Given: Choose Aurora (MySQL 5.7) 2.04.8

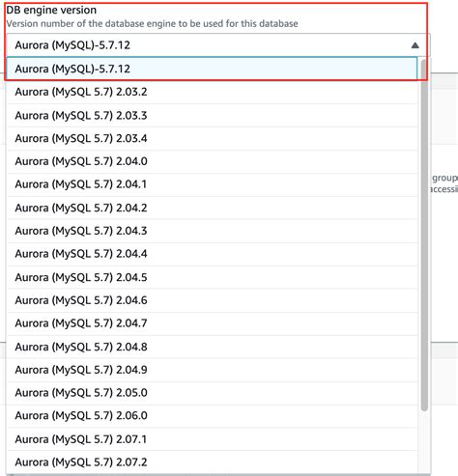Looking at the screenshot, I should click(212, 347).
